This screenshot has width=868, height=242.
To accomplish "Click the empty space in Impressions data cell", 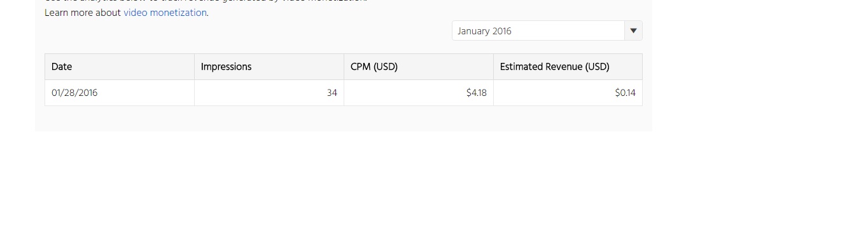I will coord(261,93).
